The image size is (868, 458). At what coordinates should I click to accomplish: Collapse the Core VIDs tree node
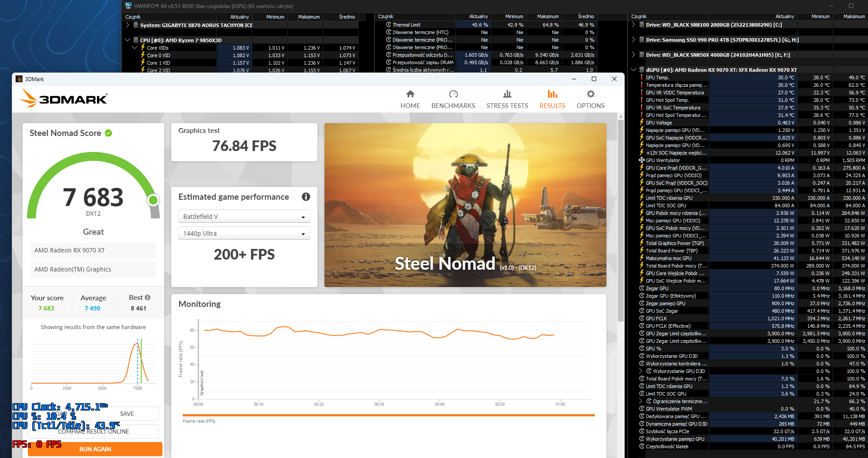click(135, 48)
